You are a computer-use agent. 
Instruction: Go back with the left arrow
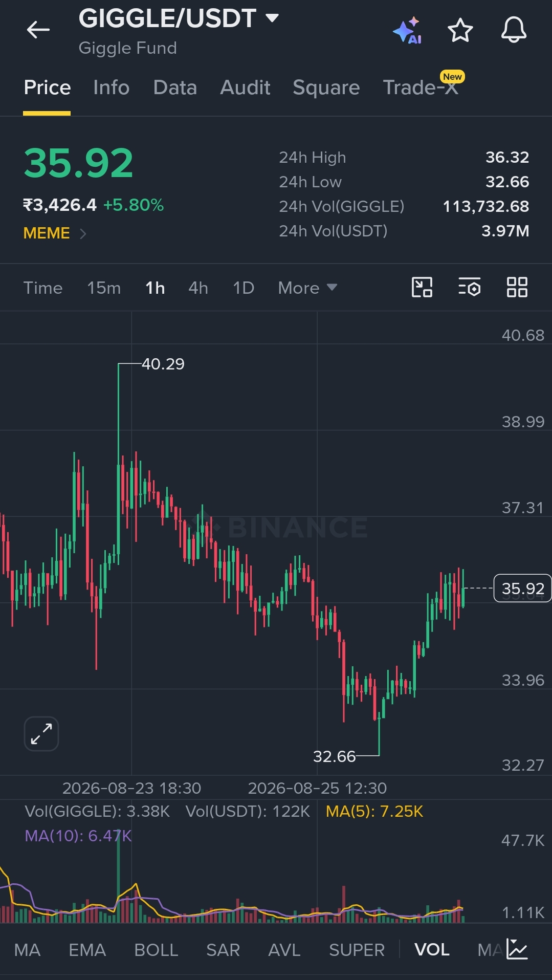click(38, 30)
